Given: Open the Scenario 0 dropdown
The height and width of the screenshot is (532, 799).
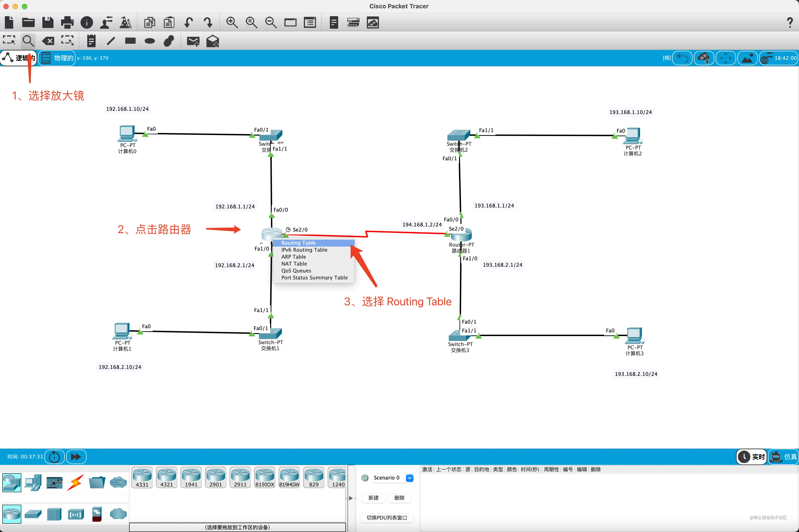Looking at the screenshot, I should click(x=410, y=478).
